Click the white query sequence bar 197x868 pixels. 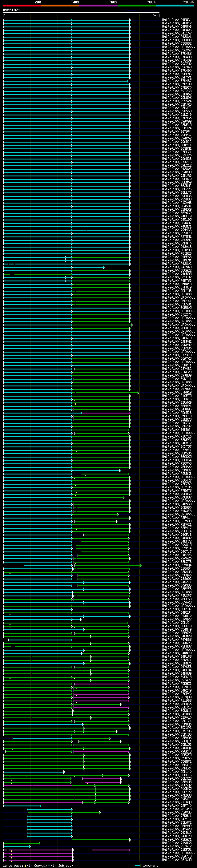pos(81,13)
